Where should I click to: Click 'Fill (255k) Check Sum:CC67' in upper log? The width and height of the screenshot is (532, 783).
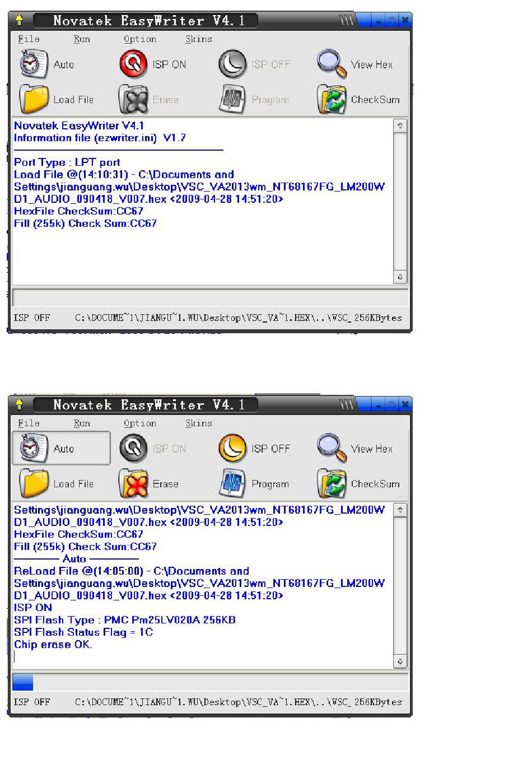click(85, 223)
